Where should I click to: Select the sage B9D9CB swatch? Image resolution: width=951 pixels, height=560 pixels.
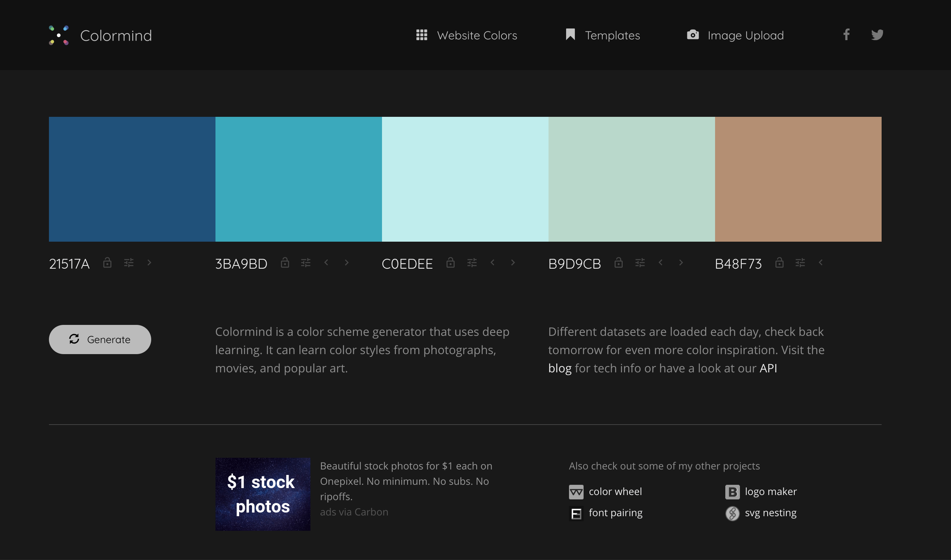click(631, 179)
